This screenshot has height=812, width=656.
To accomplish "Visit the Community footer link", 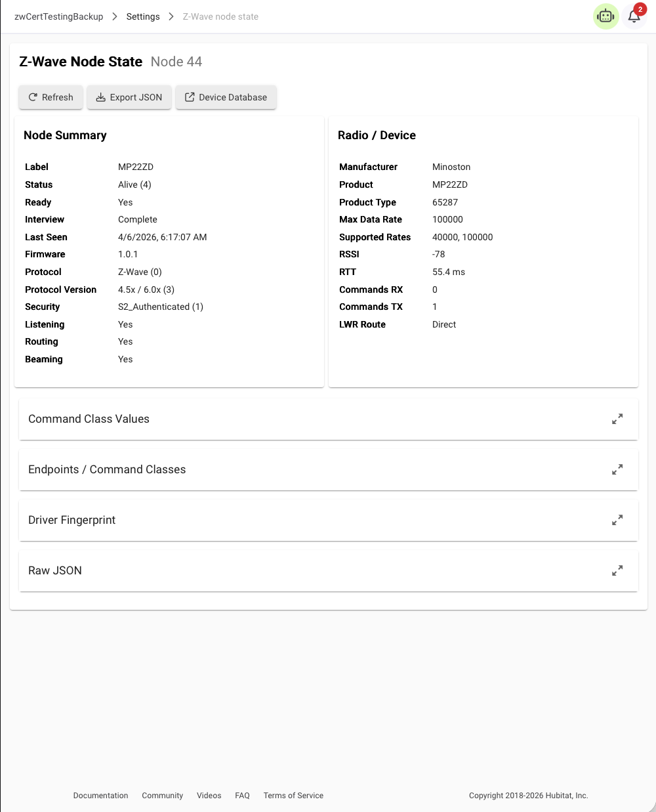I will pyautogui.click(x=162, y=796).
